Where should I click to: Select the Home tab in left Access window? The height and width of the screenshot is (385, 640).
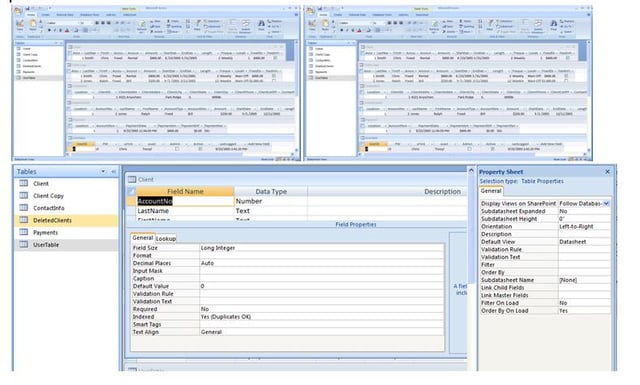click(31, 15)
